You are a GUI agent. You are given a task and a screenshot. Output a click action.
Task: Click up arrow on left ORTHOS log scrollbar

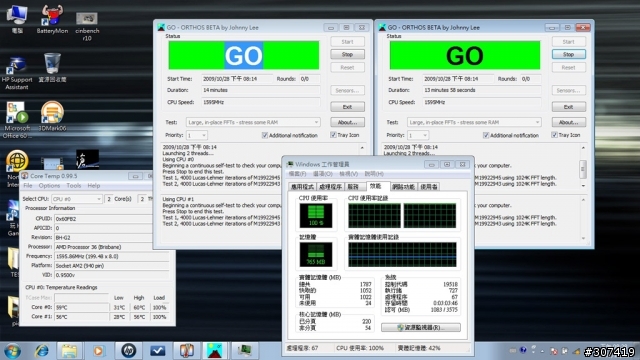(x=362, y=147)
